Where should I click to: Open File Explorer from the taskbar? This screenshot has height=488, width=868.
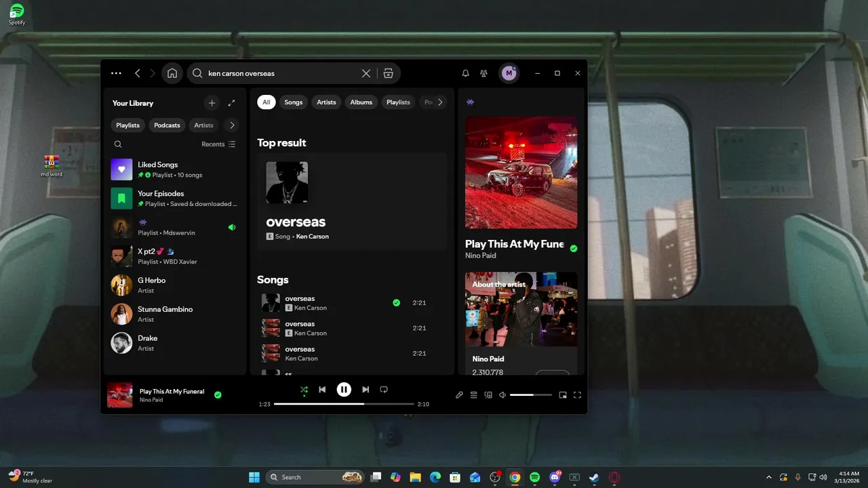415,477
